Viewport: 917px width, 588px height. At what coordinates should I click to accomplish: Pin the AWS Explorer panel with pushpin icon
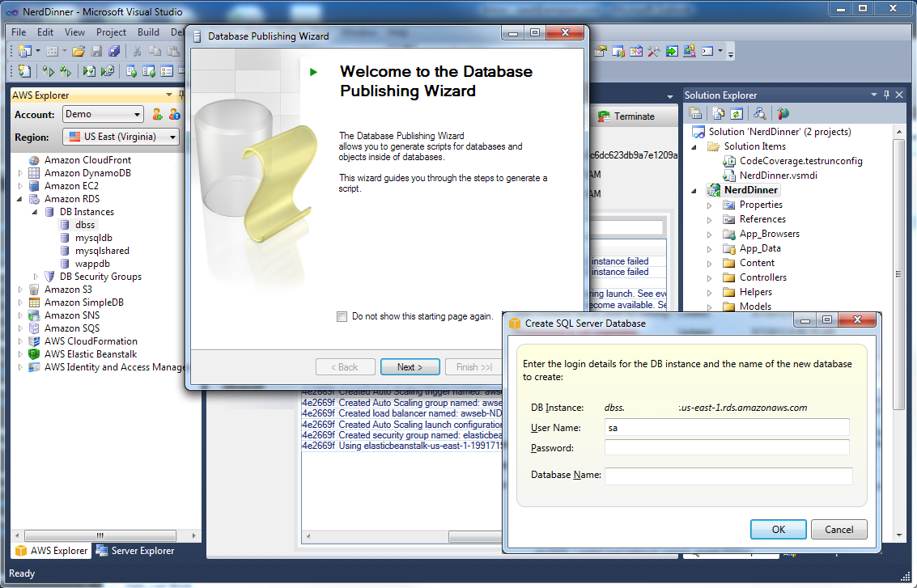tap(180, 95)
